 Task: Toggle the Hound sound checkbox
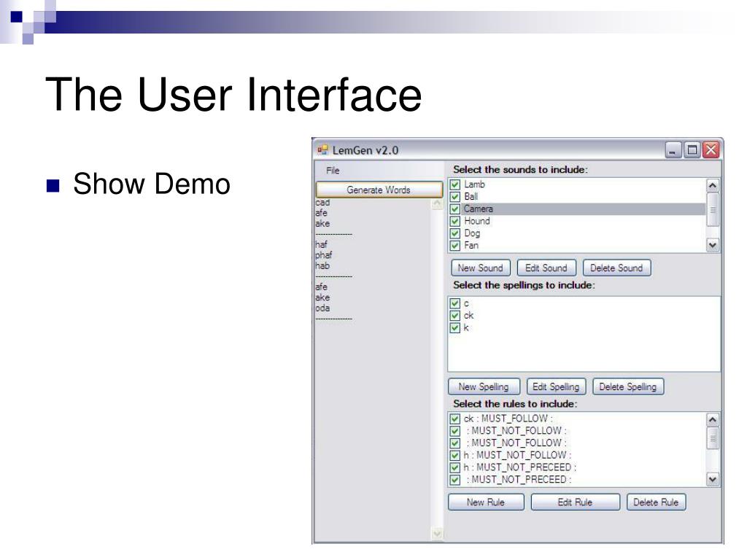click(455, 222)
